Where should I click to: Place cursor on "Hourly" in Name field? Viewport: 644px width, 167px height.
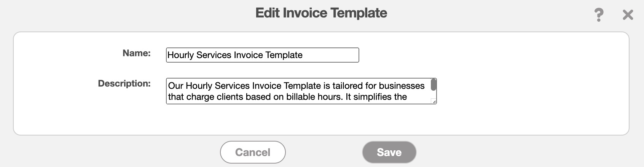pos(180,55)
